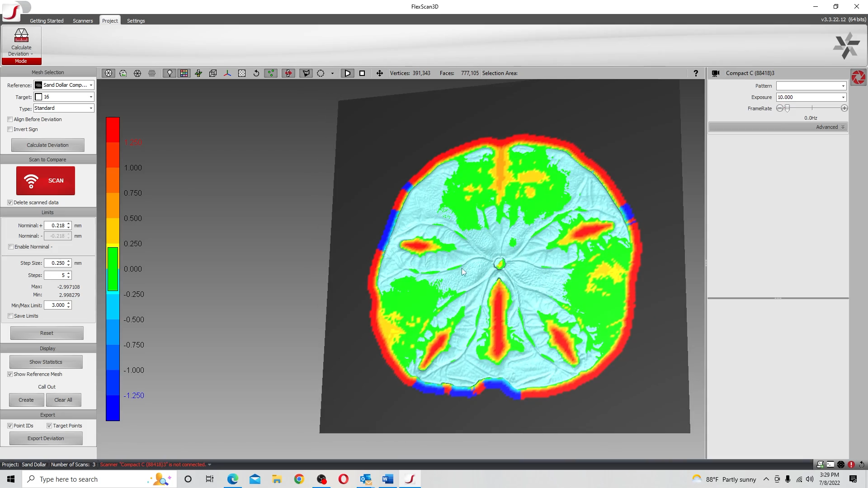This screenshot has width=868, height=488.
Task: Click the stop button in viewport toolbar
Action: point(362,73)
